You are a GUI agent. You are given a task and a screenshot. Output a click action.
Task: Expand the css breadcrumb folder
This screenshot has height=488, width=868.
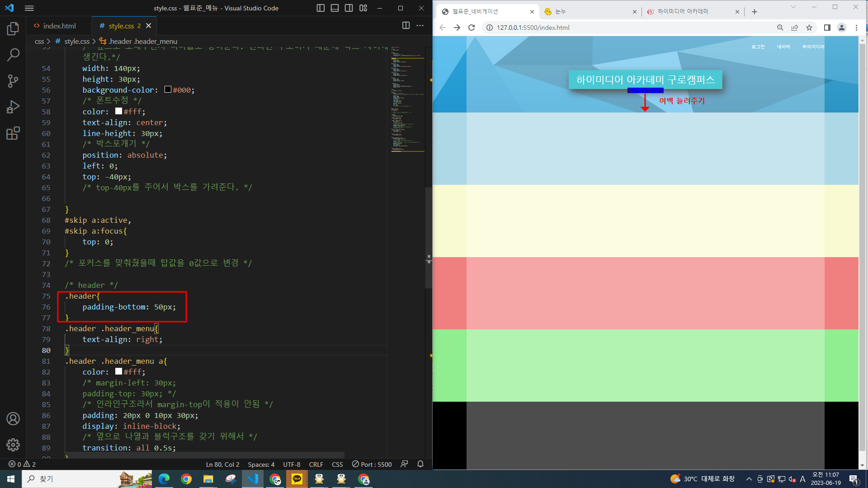point(39,41)
